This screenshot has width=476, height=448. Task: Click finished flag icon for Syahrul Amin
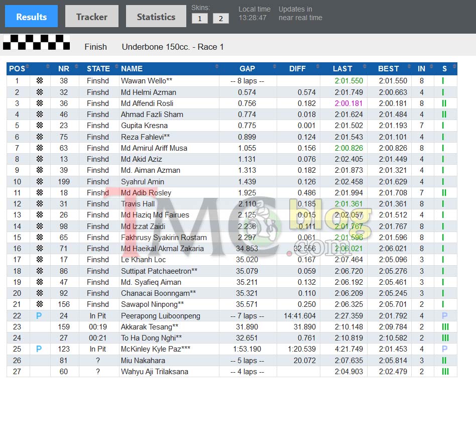pos(40,181)
